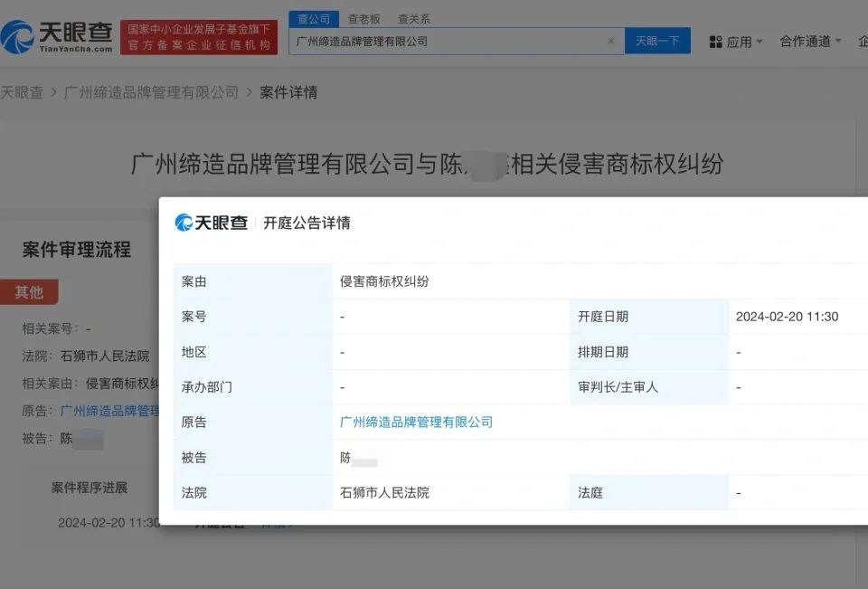Open the 天眼查 breadcrumb link
Viewport: 868px width, 589px height.
click(x=22, y=92)
